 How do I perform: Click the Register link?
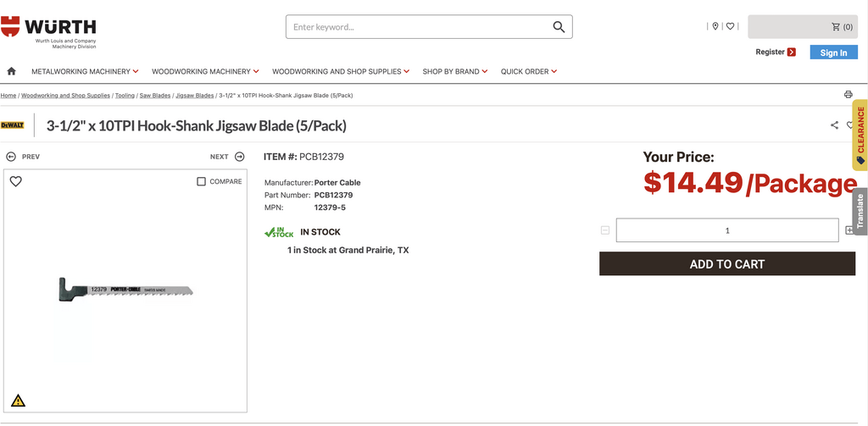point(770,52)
